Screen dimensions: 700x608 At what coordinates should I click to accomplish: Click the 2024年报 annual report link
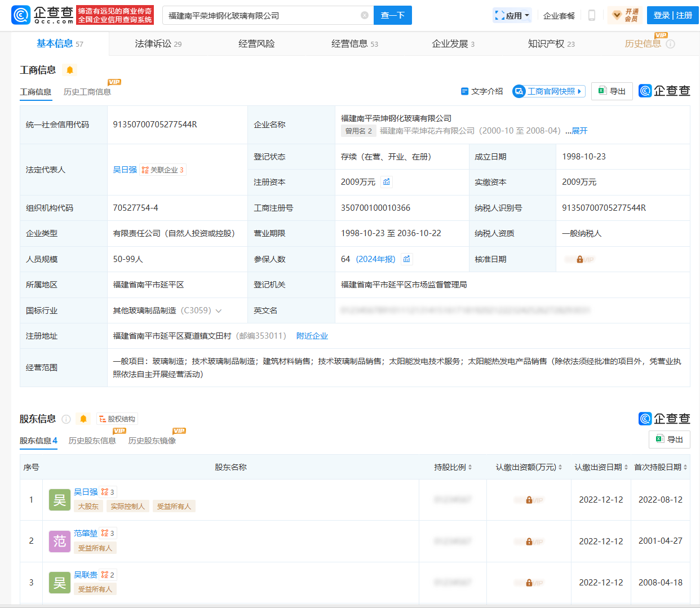point(376,259)
